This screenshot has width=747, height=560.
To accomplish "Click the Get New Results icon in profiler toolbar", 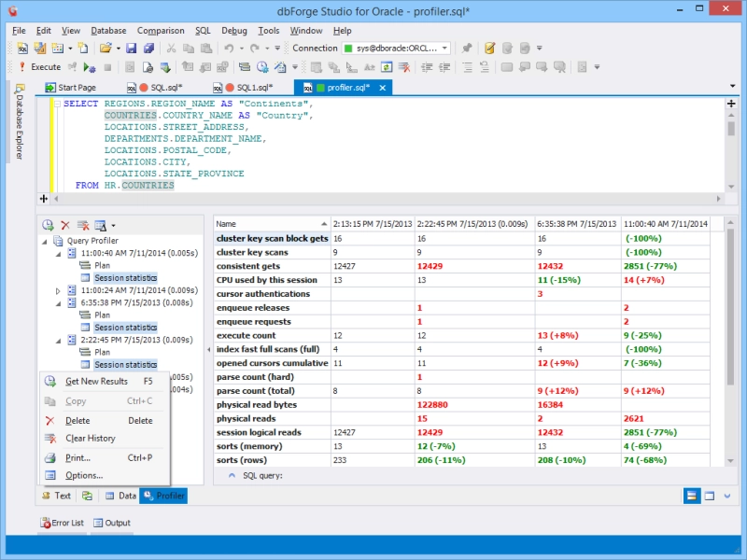I will [48, 225].
